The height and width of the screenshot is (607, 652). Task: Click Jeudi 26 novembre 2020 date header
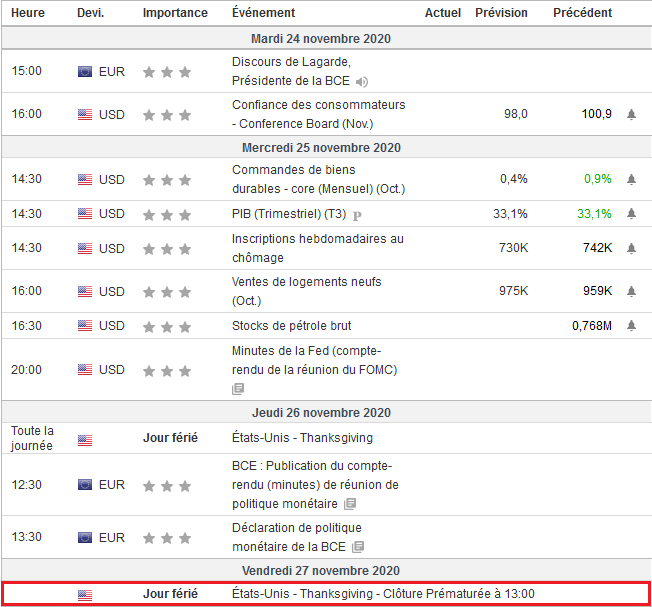pyautogui.click(x=321, y=412)
